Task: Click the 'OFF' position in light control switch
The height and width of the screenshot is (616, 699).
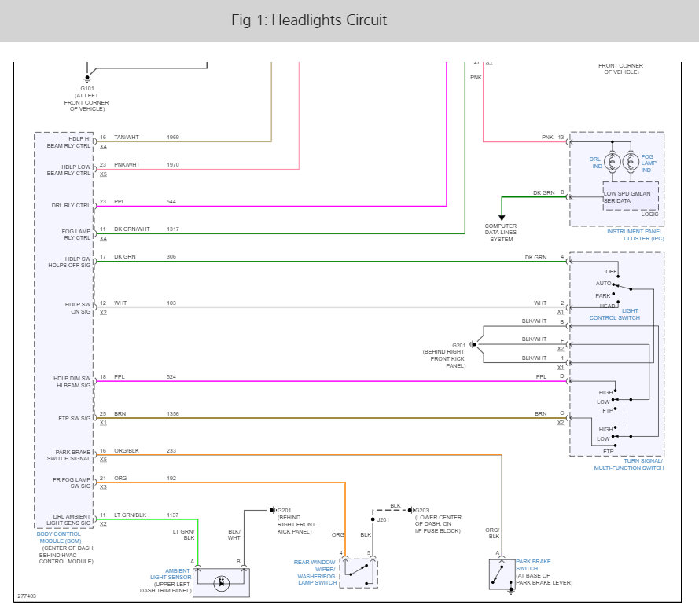Action: pyautogui.click(x=611, y=272)
